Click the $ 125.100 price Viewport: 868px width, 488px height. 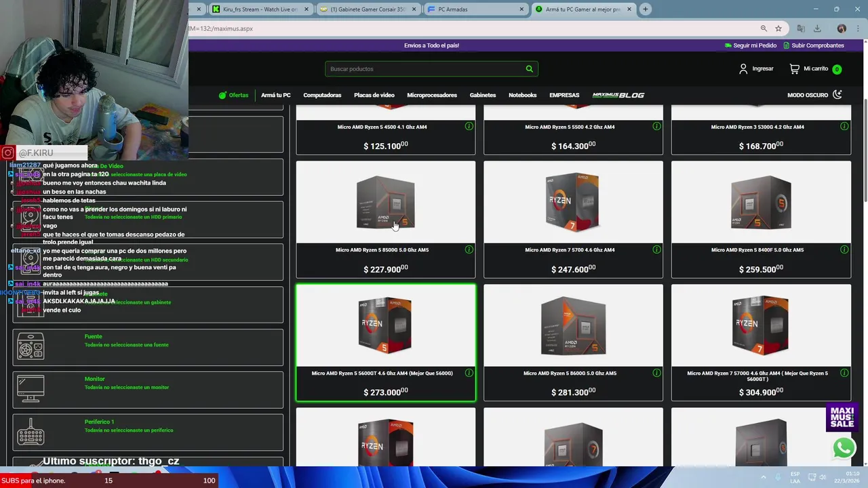386,146
